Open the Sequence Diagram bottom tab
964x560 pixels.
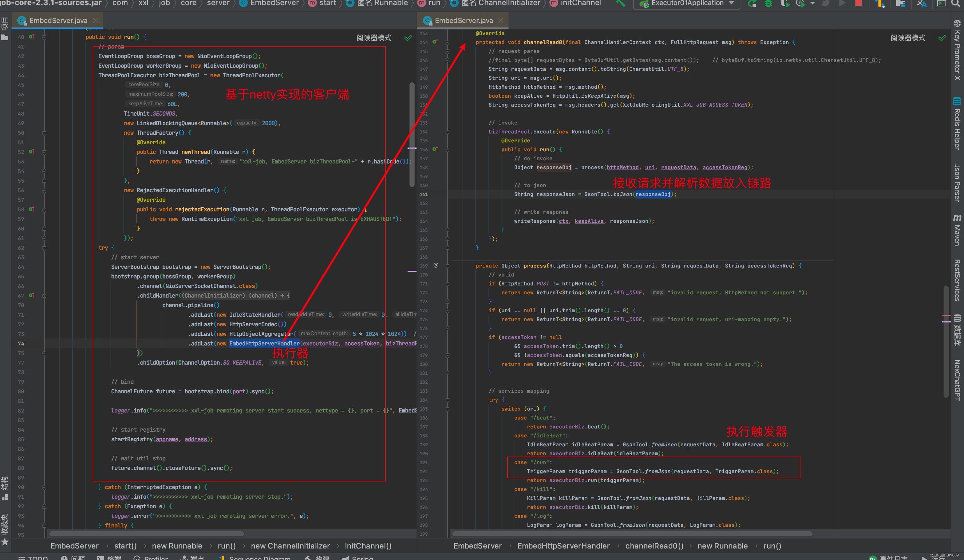point(255,558)
